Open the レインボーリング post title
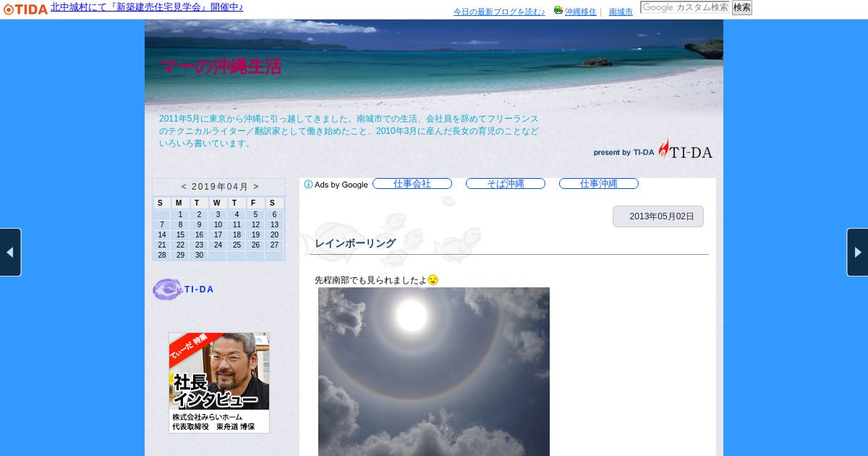 [355, 243]
